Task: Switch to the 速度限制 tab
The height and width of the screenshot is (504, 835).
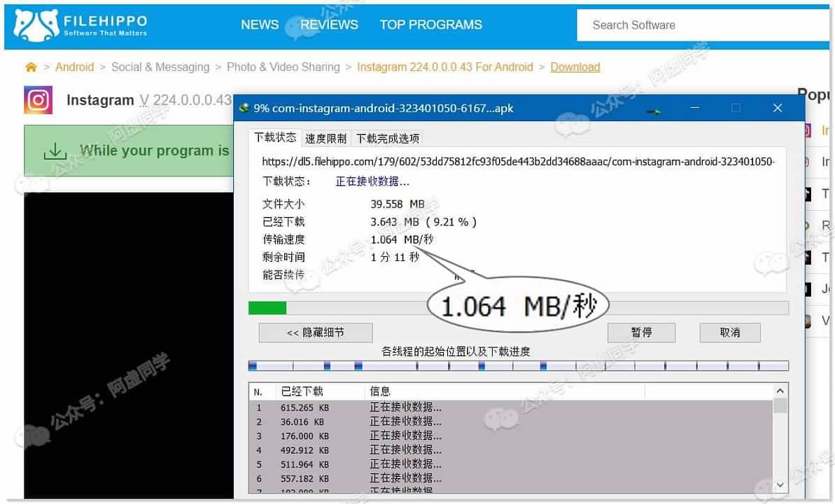Action: pos(326,139)
